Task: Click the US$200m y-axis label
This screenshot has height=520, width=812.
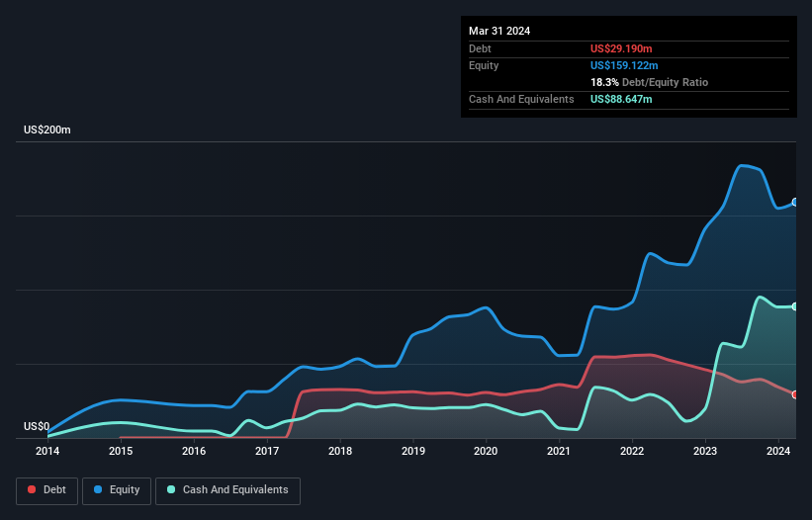Action: point(47,130)
